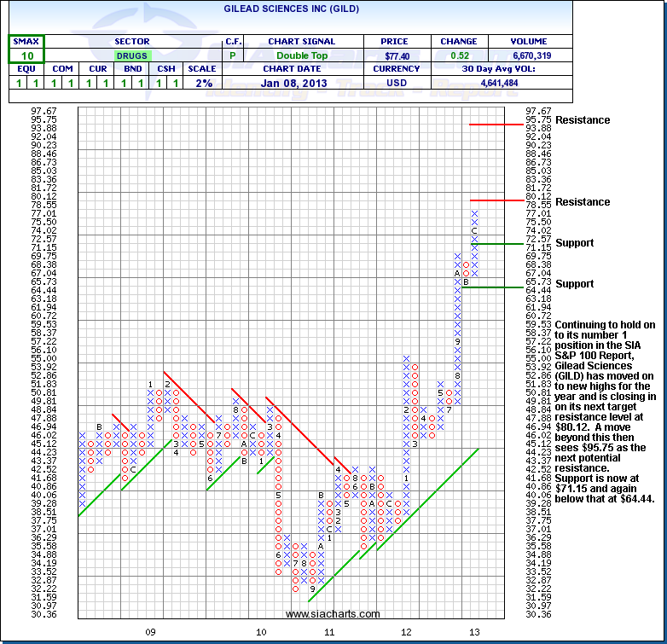Select the DRUGS sector label
Viewport: 667px width, 644px height.
tap(130, 55)
